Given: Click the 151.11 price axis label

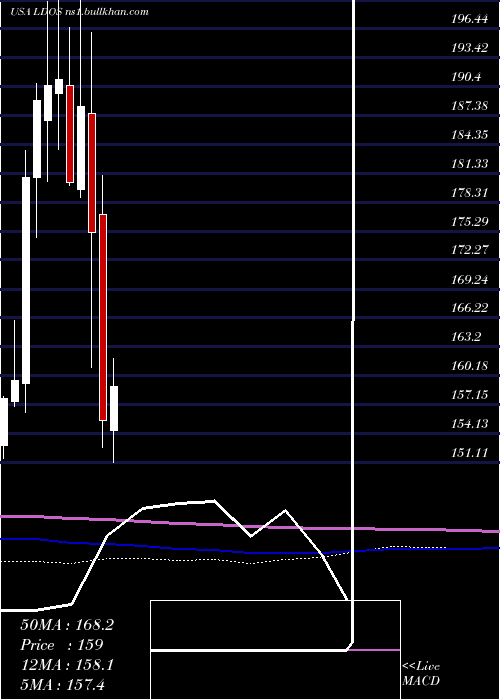Looking at the screenshot, I should click(469, 453).
